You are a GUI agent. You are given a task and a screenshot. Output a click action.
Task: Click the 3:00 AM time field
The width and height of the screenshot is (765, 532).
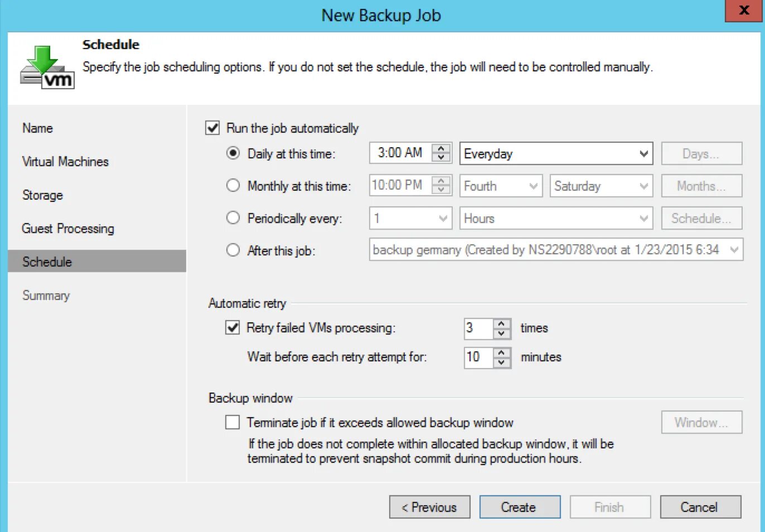click(401, 153)
